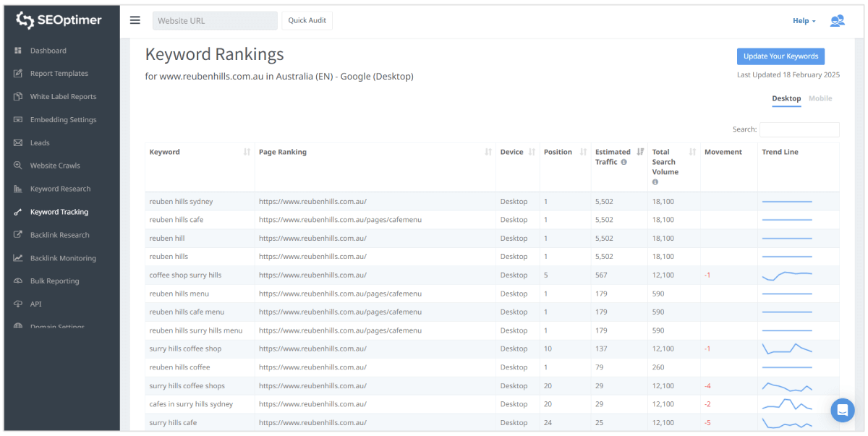Select 'surry hills coffee shops' keyword
Viewport: 868px width, 436px height.
pyautogui.click(x=187, y=385)
